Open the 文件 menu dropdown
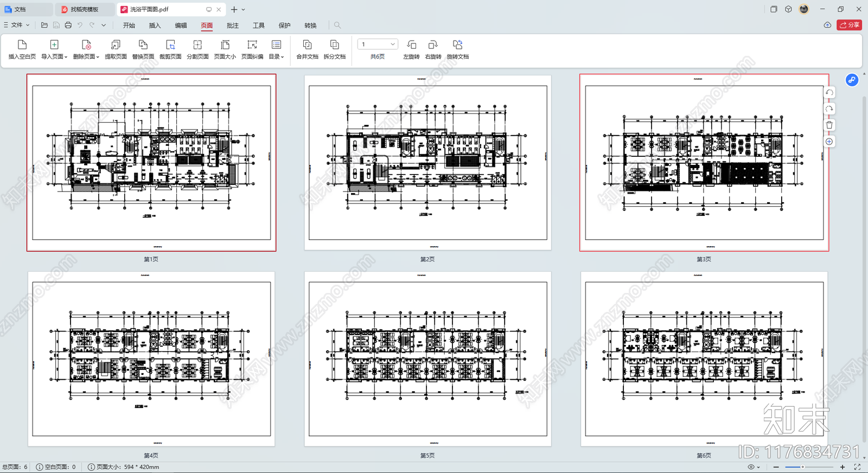 (x=17, y=25)
